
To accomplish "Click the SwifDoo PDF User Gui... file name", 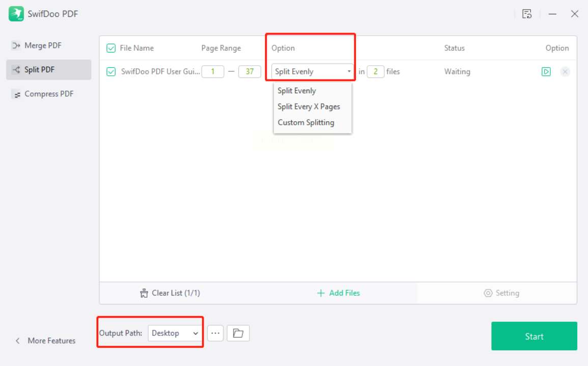I will tap(160, 72).
